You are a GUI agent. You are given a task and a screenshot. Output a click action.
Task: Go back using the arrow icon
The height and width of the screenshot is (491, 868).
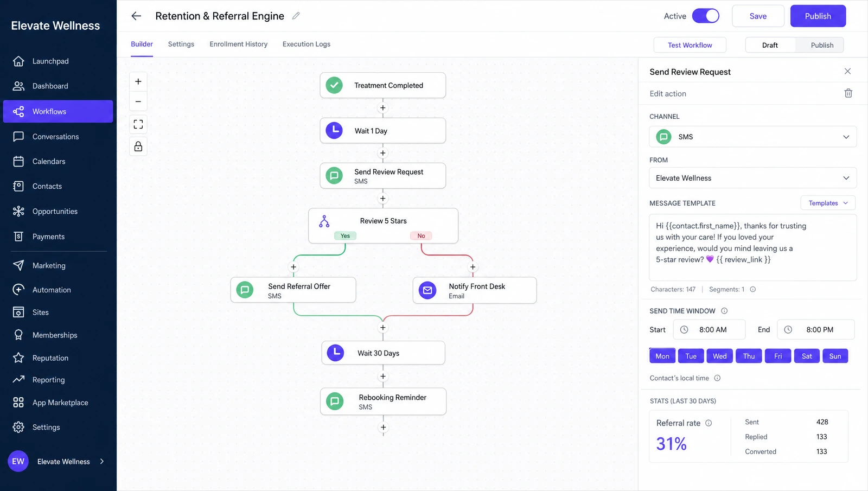(136, 16)
